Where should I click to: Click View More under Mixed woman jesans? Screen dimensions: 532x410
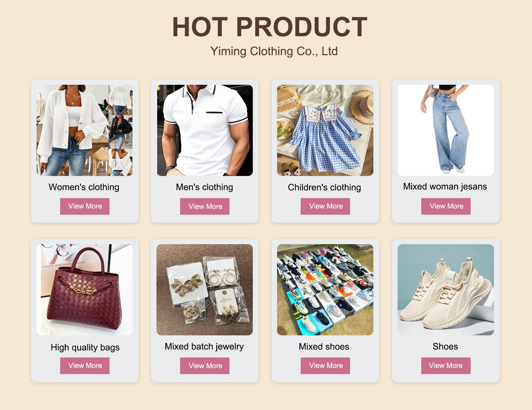446,206
